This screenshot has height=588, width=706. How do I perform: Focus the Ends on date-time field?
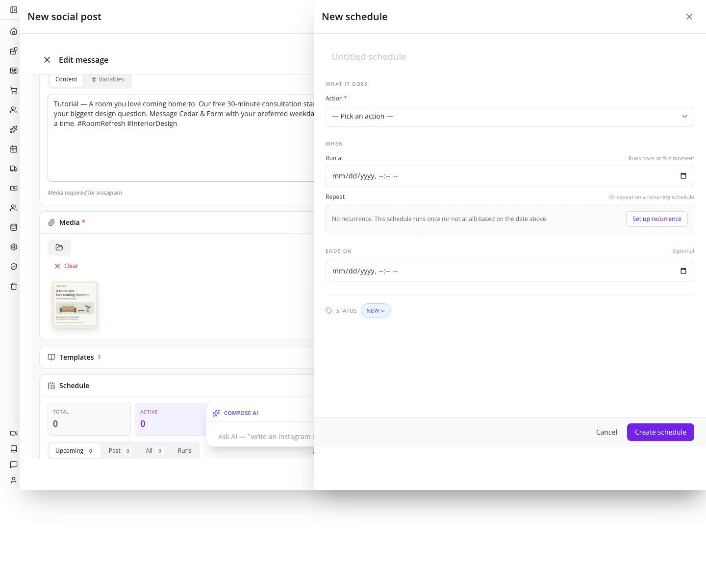pyautogui.click(x=510, y=271)
